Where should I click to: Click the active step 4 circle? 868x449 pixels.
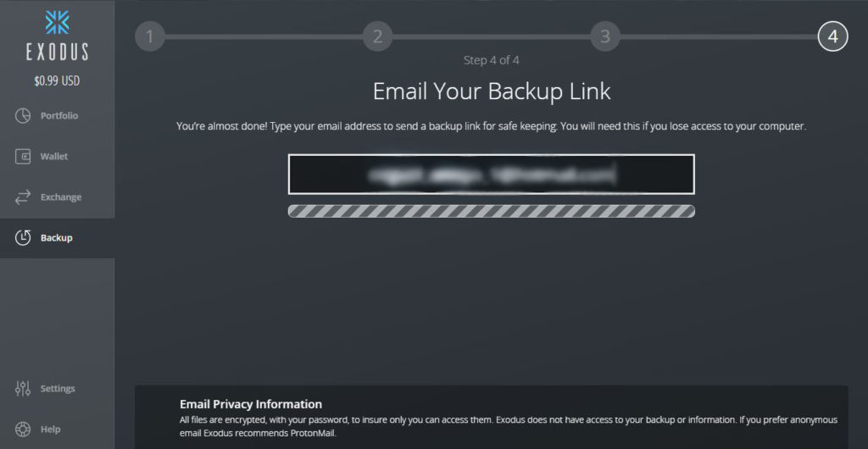coord(832,36)
